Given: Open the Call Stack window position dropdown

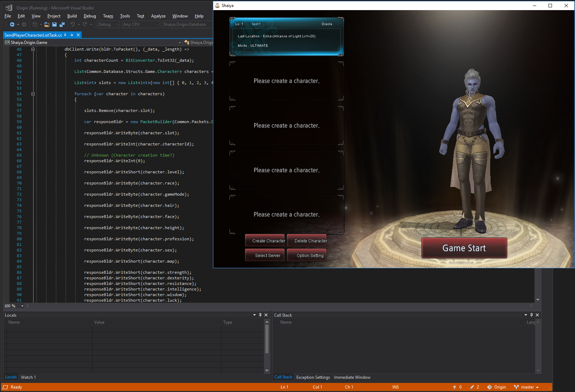Looking at the screenshot, I should 526,315.
